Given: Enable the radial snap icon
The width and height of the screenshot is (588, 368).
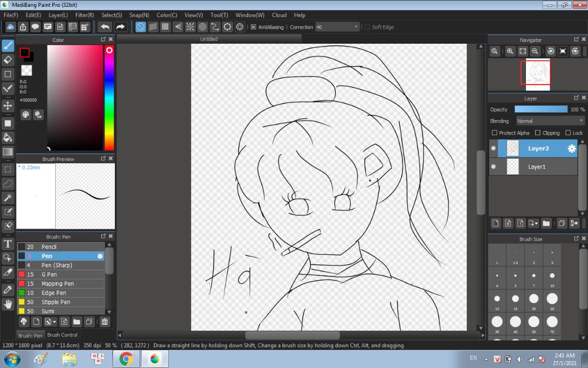Looking at the screenshot, I should tap(190, 27).
